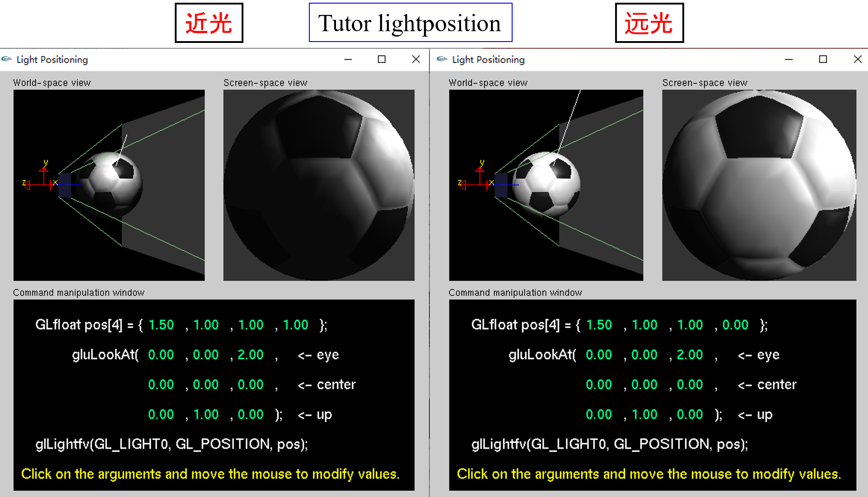Image resolution: width=868 pixels, height=497 pixels.
Task: Maximize the left Light Positioning window
Action: pyautogui.click(x=382, y=59)
